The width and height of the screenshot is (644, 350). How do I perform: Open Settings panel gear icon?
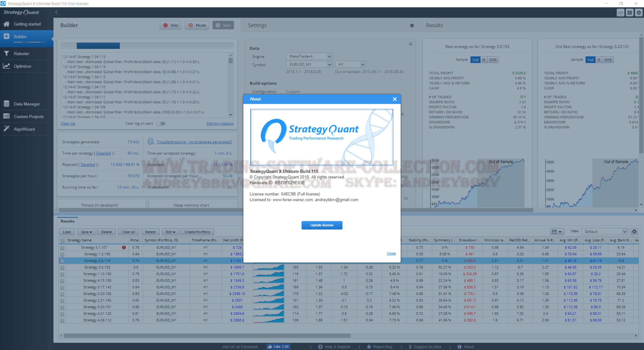point(412,25)
